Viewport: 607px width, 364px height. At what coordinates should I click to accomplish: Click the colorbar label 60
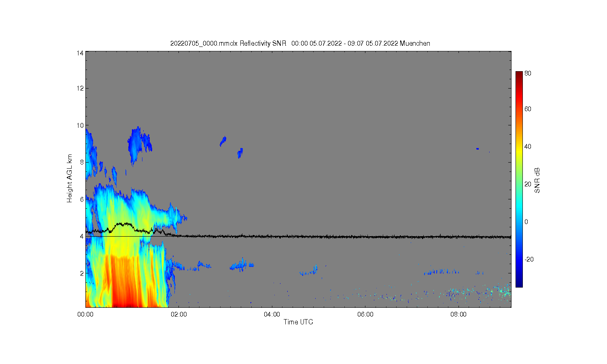pos(528,109)
